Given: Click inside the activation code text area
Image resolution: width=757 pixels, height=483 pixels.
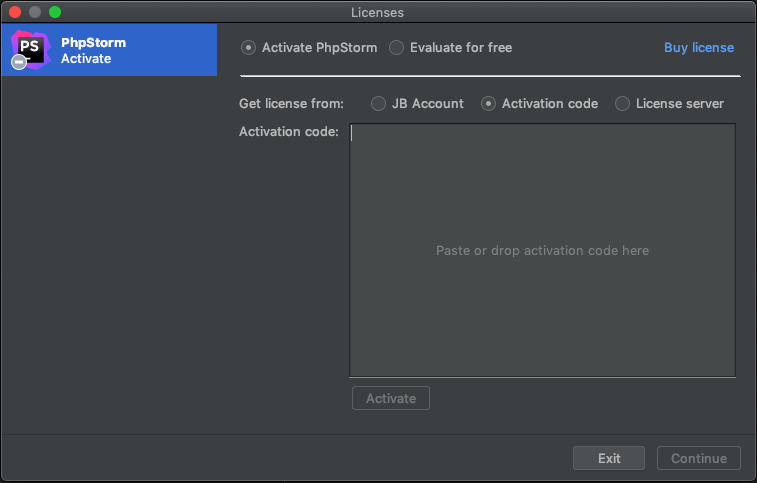Looking at the screenshot, I should [x=542, y=250].
